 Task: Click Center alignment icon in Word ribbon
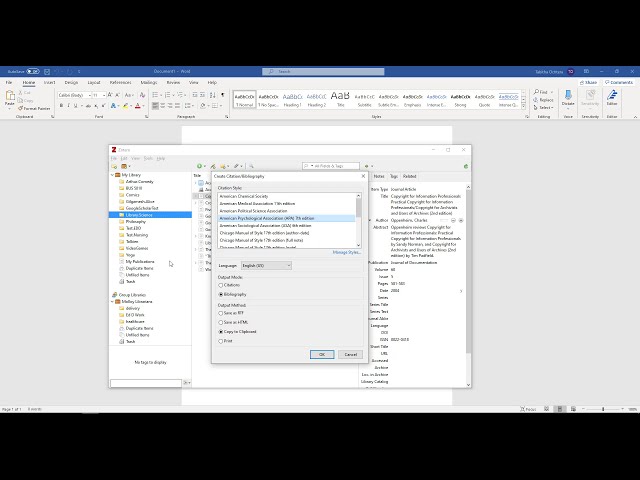tap(162, 106)
